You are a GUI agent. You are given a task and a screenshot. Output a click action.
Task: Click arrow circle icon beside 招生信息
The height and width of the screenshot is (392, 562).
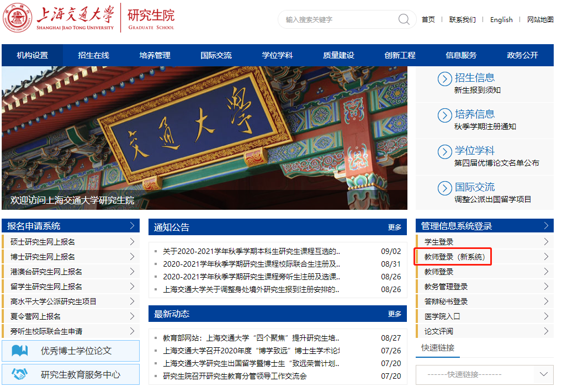click(444, 79)
